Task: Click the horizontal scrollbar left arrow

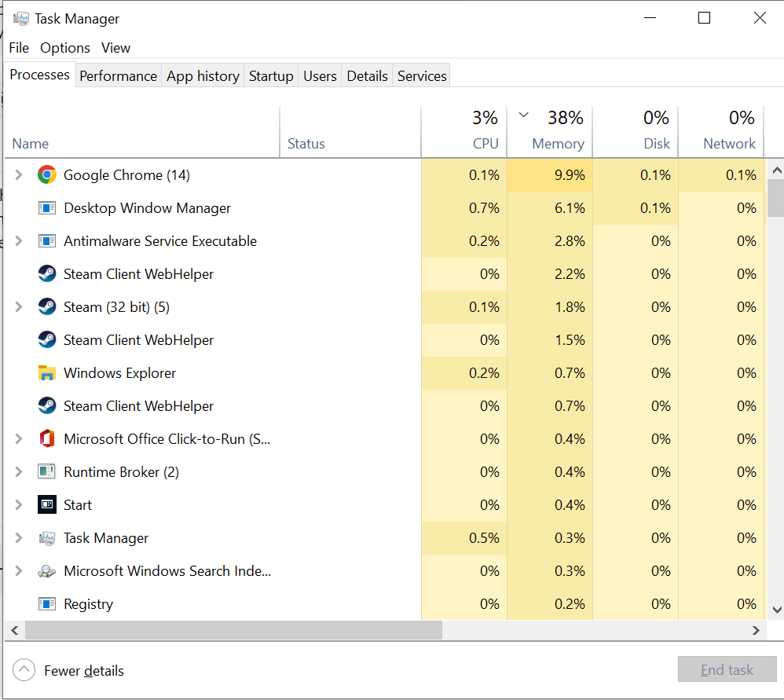Action: (x=14, y=631)
